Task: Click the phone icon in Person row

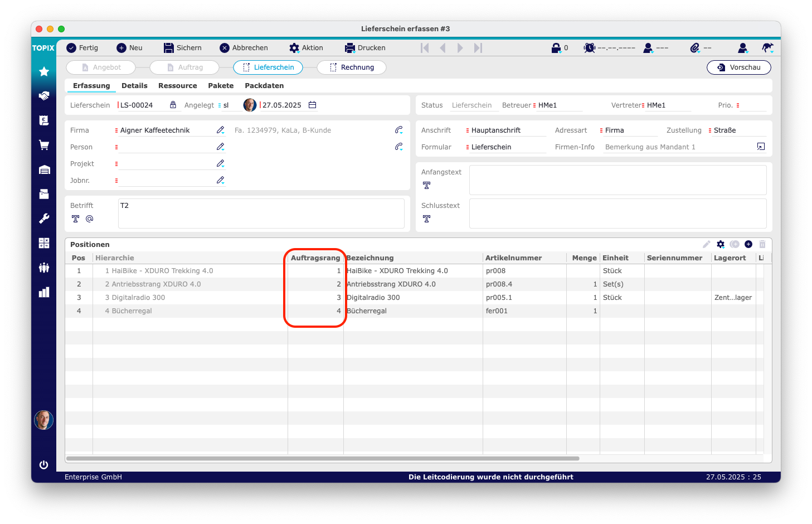Action: [399, 147]
